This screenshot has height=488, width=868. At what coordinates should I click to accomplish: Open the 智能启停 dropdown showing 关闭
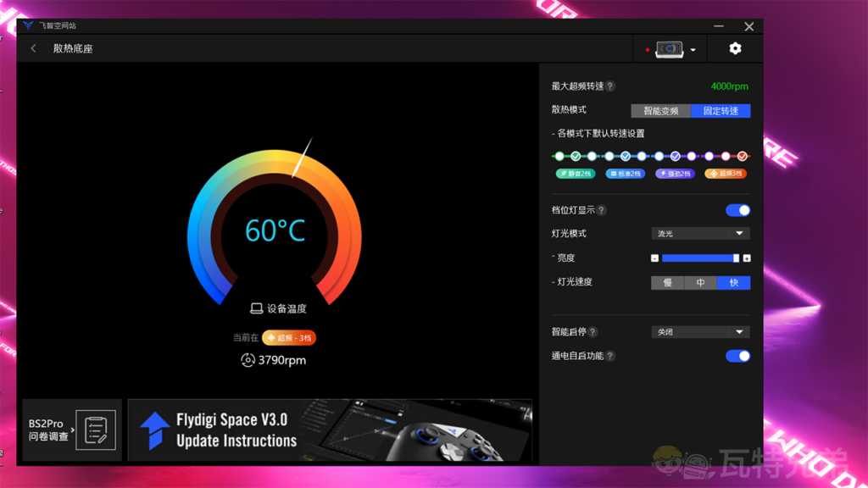pyautogui.click(x=701, y=332)
